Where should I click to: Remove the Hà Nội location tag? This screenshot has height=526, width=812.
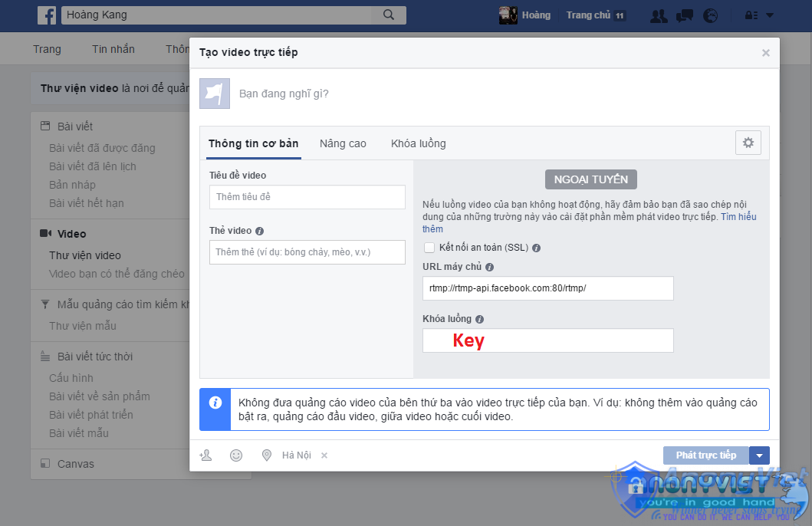324,455
